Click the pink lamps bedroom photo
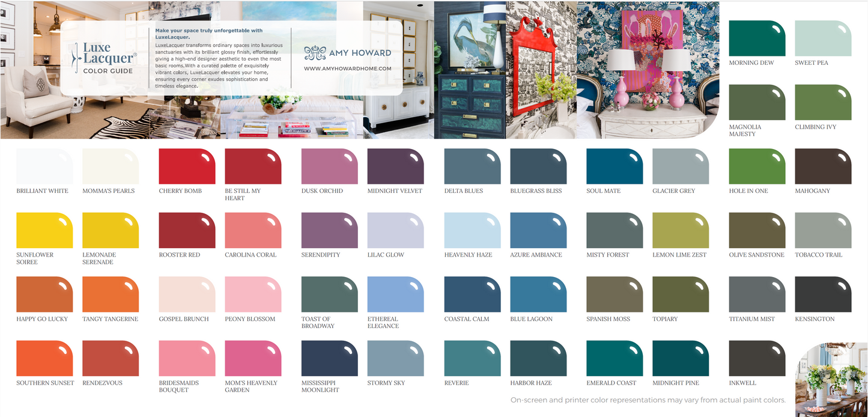 pos(648,69)
